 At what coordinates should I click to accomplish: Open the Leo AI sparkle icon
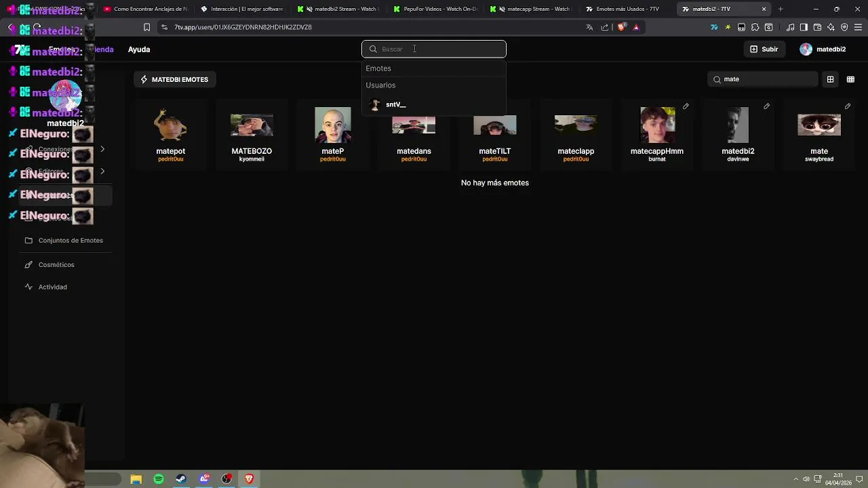click(x=831, y=27)
